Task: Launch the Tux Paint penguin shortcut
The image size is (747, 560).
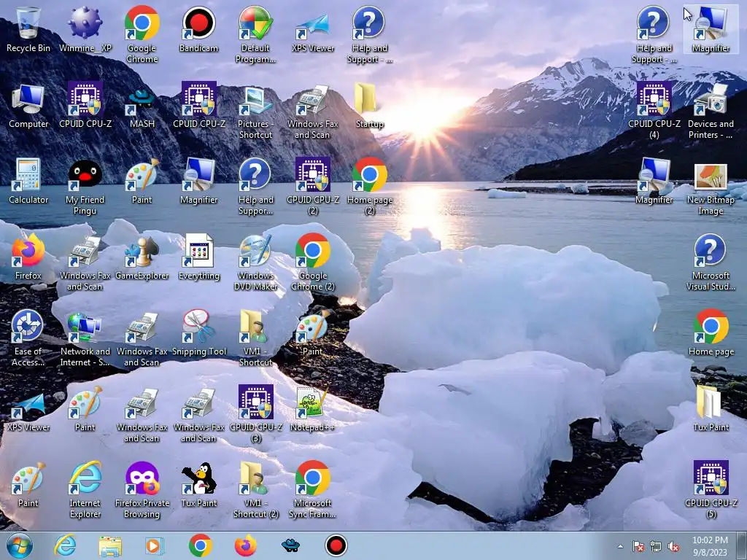Action: pos(198,484)
